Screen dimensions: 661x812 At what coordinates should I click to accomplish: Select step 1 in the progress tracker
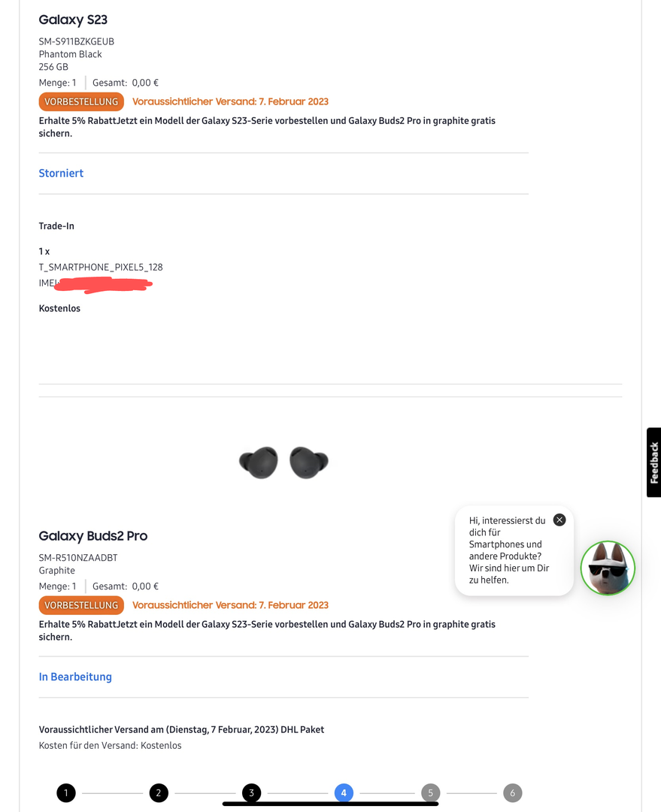click(66, 792)
